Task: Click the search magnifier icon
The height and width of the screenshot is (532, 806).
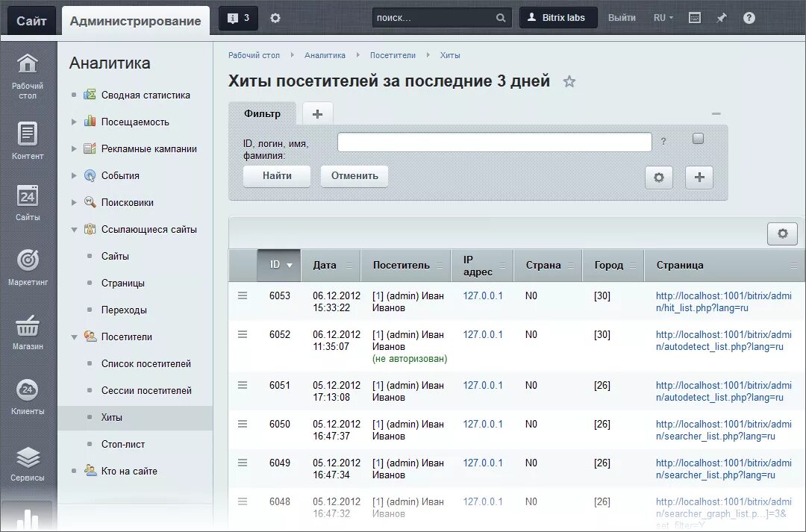Action: click(501, 18)
